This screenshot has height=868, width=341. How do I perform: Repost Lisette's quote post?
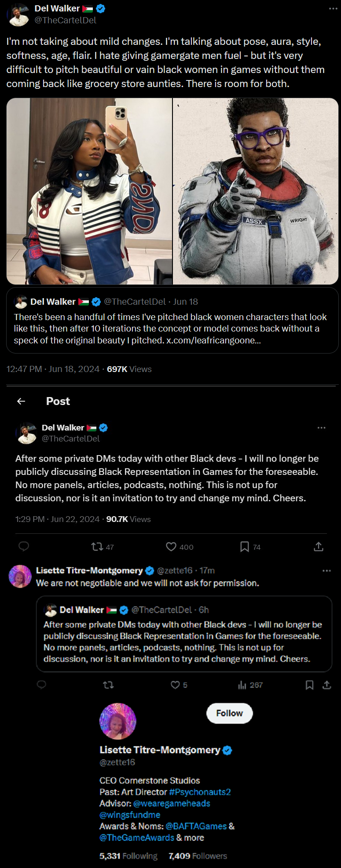[x=108, y=685]
